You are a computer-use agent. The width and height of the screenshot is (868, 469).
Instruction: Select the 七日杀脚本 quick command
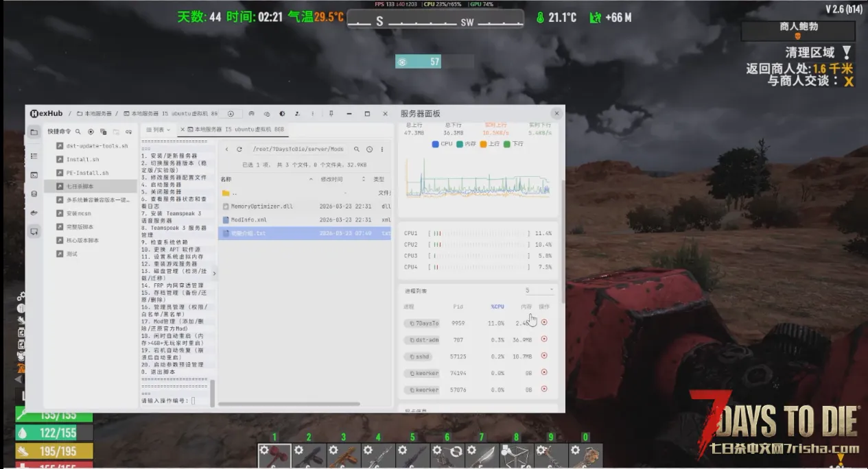80,186
